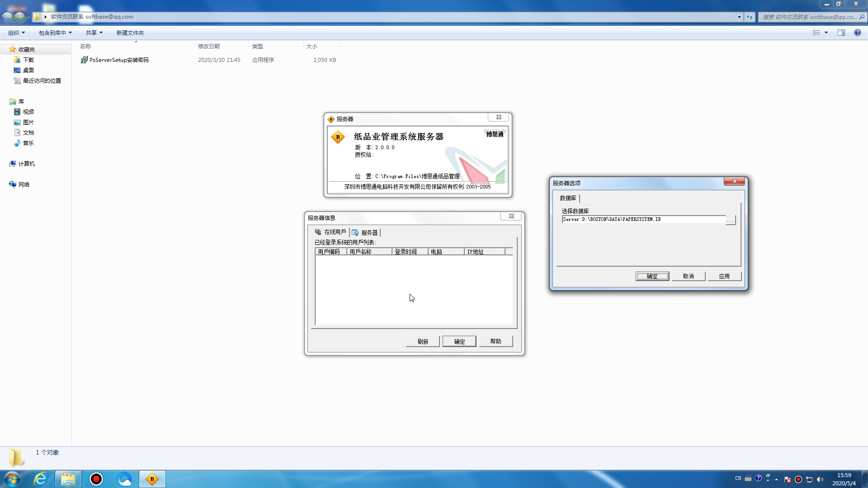The height and width of the screenshot is (488, 868).
Task: Select 下载 in the favorites sidebar
Action: pos(28,60)
